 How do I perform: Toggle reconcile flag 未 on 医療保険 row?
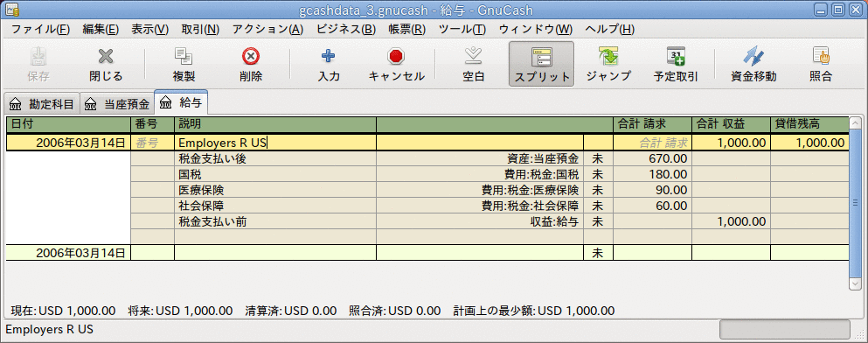pyautogui.click(x=598, y=190)
